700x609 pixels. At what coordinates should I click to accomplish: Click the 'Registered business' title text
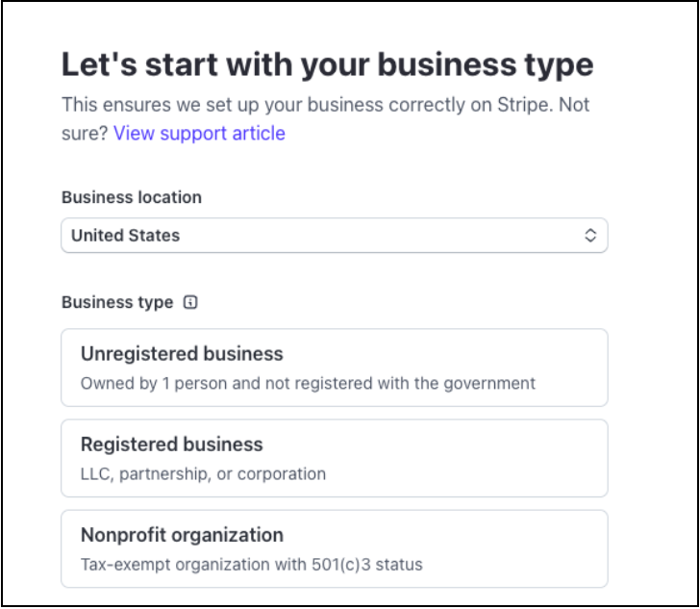[171, 444]
